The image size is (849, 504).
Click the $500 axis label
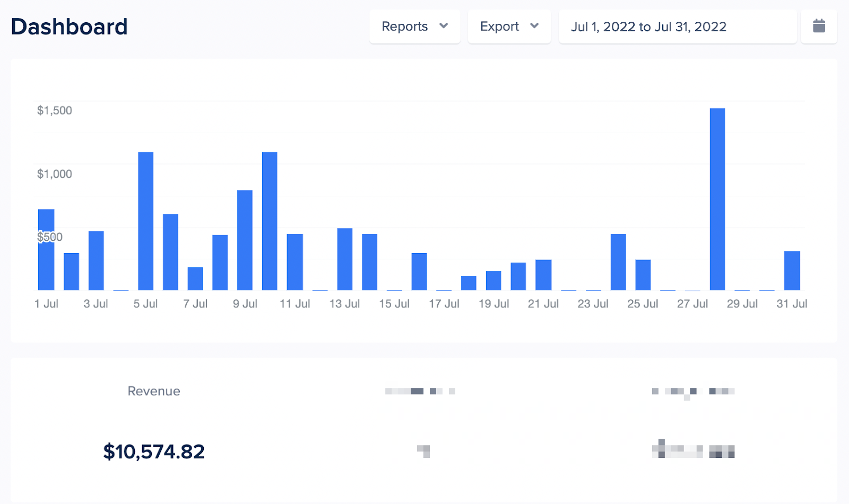point(51,237)
